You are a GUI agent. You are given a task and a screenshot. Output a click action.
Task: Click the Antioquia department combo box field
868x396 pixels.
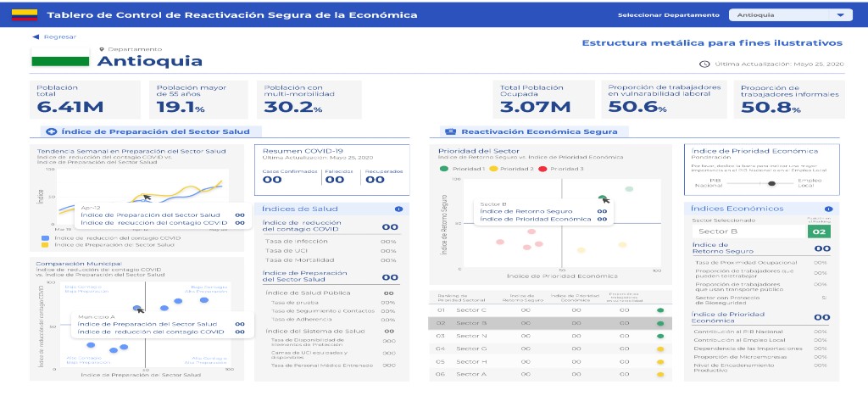pyautogui.click(x=780, y=15)
